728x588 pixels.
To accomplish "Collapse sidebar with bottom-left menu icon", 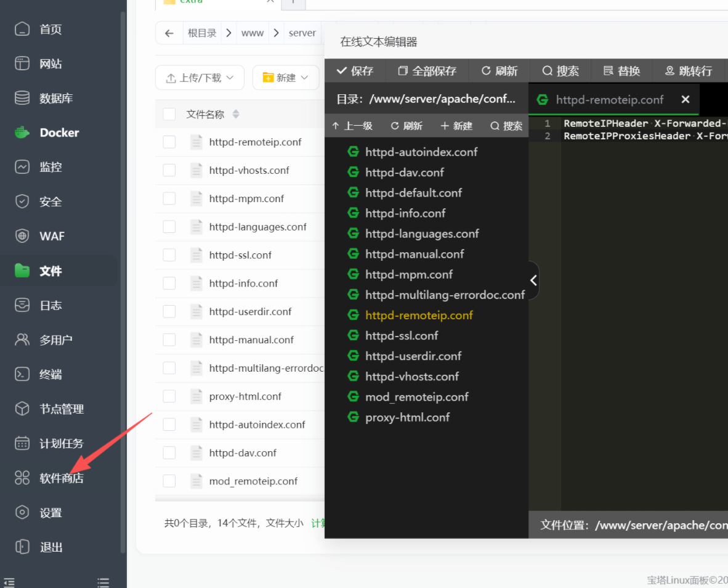I will 9,582.
